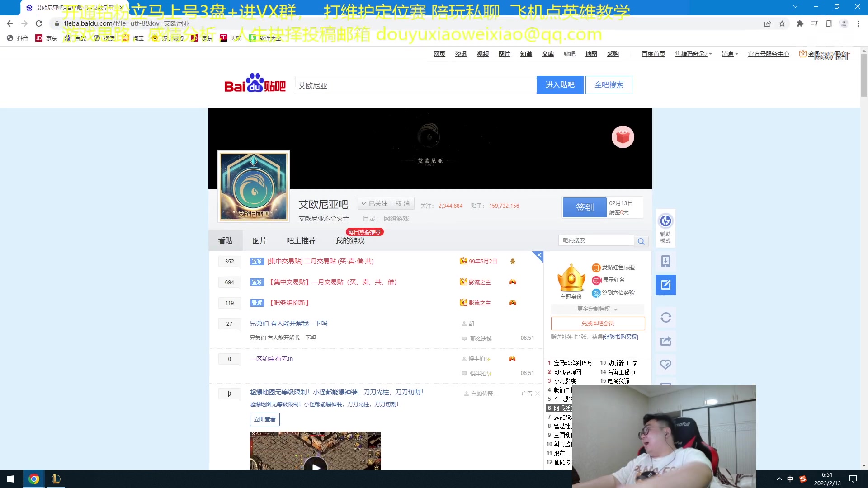Click the browser back arrow
868x488 pixels.
tap(10, 23)
